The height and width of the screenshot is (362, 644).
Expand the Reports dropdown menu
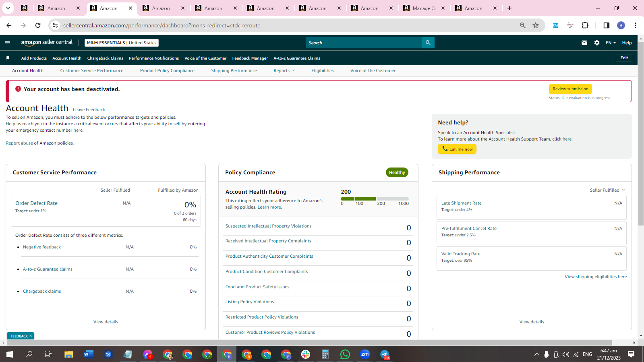point(284,70)
